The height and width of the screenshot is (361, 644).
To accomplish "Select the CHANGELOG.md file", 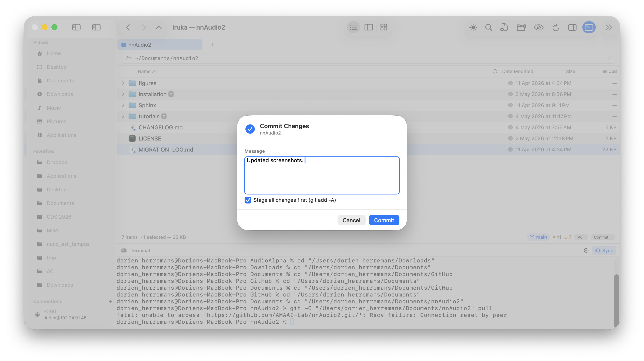I will (368, 127).
